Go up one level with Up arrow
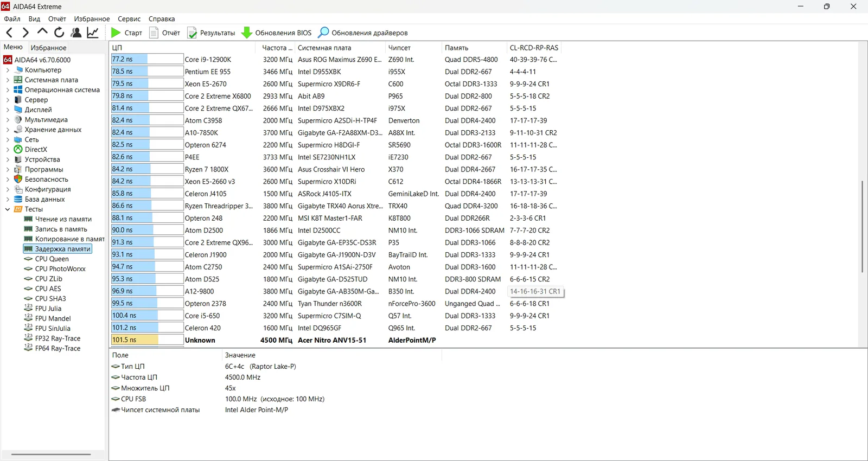This screenshot has width=868, height=461. click(x=42, y=32)
